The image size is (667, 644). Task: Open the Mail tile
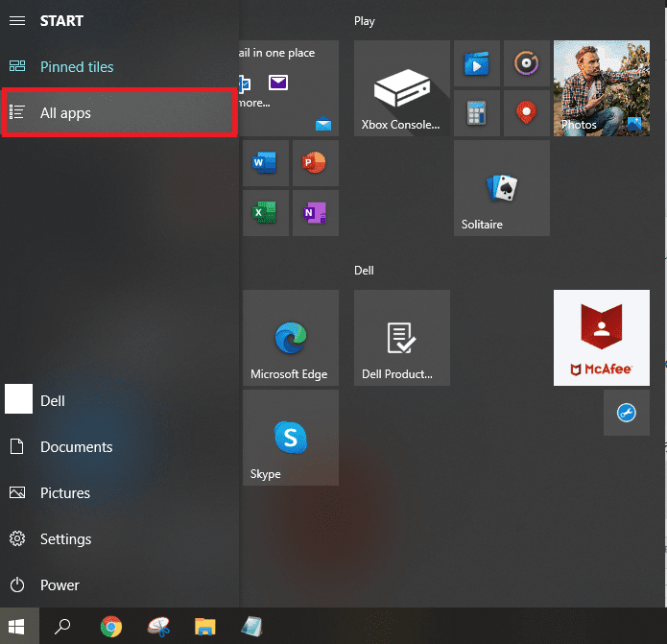tap(289, 88)
